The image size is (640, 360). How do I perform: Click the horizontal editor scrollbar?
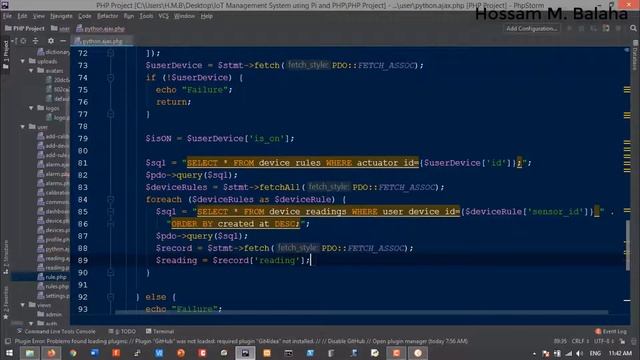point(361,312)
